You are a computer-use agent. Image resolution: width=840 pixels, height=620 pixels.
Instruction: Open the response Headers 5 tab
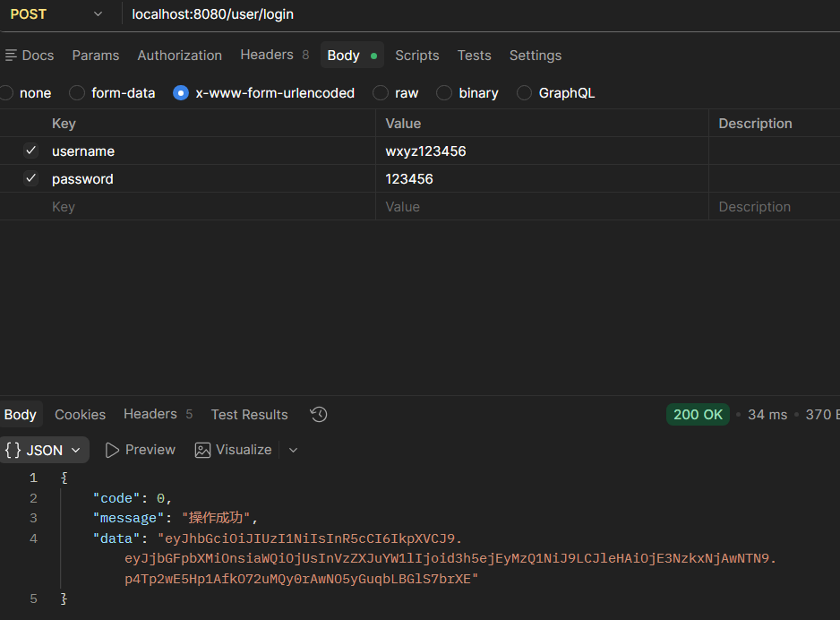point(158,414)
